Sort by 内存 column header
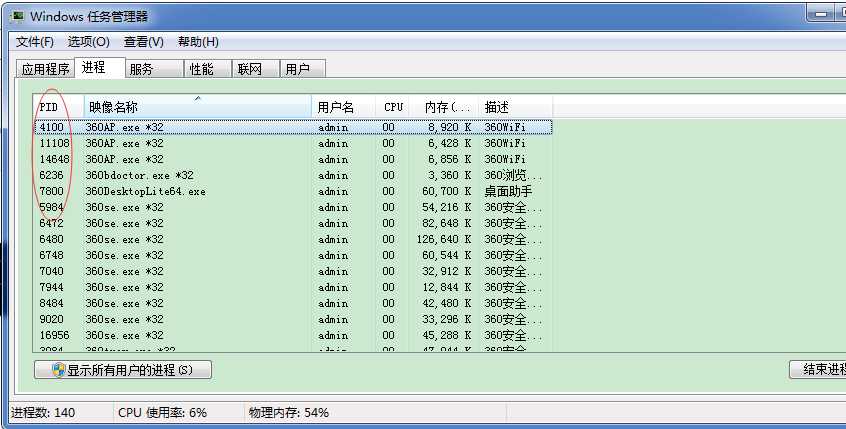The image size is (846, 429). tap(444, 107)
